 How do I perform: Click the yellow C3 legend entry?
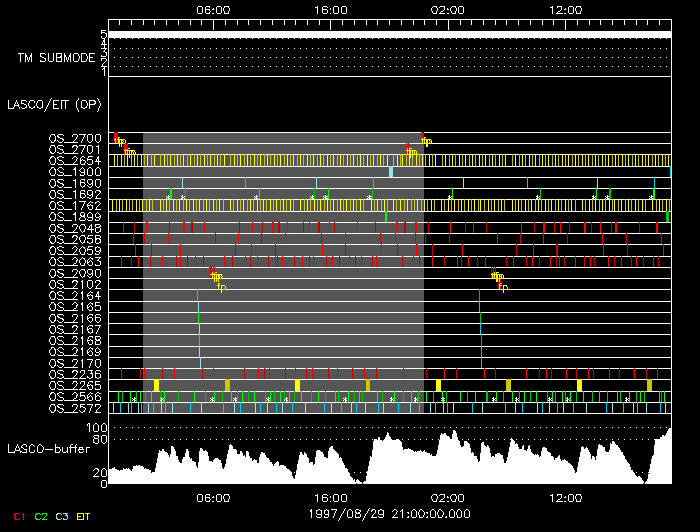(x=63, y=516)
